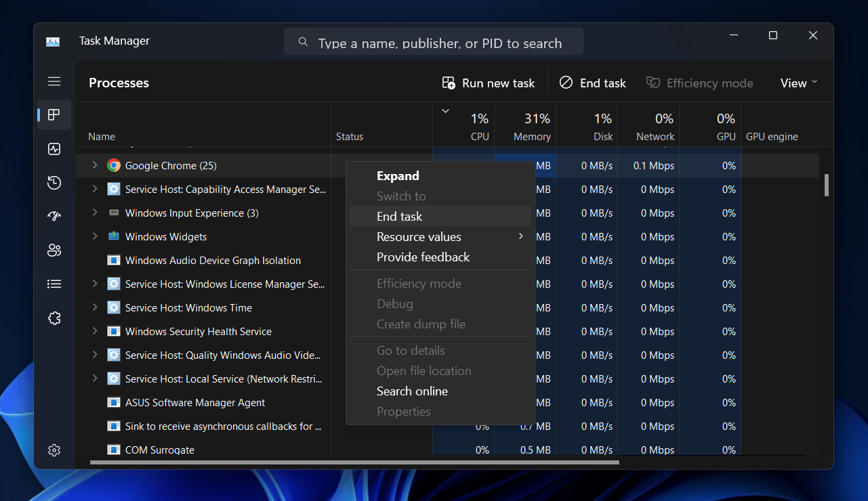Viewport: 868px width, 501px height.
Task: Open the Performance sidebar icon
Action: (x=54, y=149)
